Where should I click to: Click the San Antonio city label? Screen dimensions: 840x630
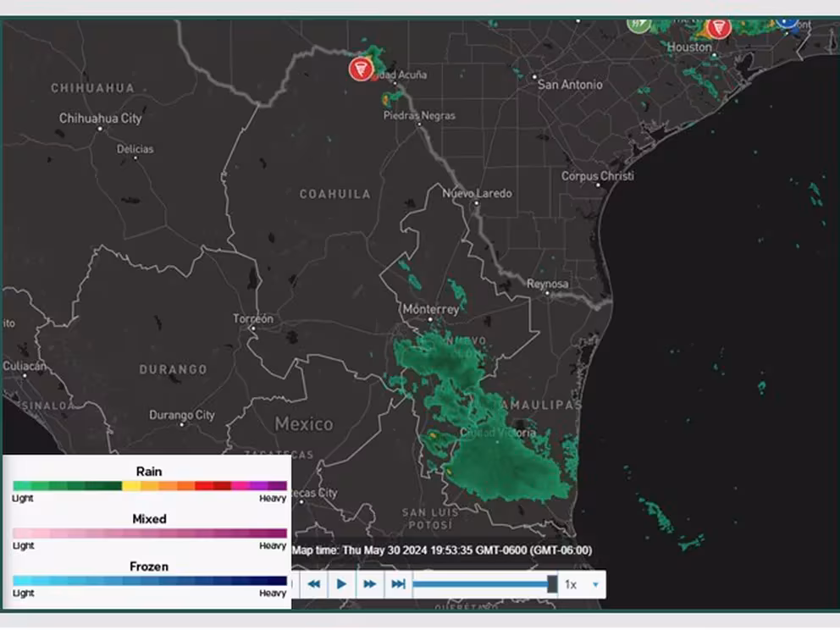pos(571,85)
